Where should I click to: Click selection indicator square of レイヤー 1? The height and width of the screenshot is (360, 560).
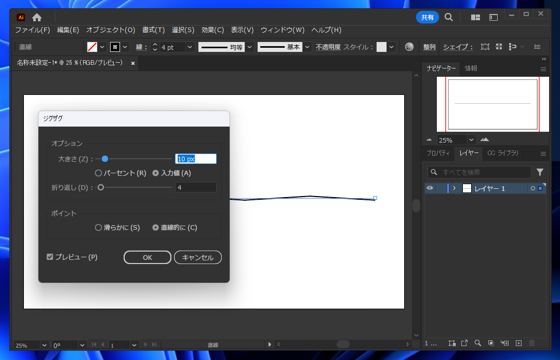click(540, 188)
